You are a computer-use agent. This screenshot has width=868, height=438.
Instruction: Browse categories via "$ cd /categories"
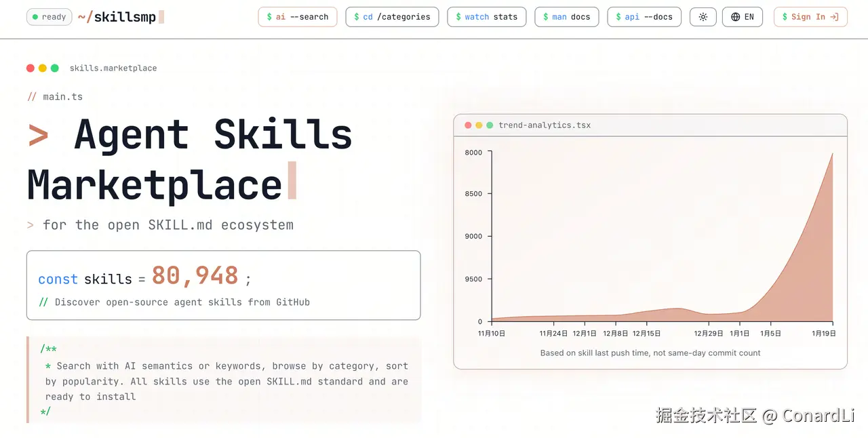[392, 16]
